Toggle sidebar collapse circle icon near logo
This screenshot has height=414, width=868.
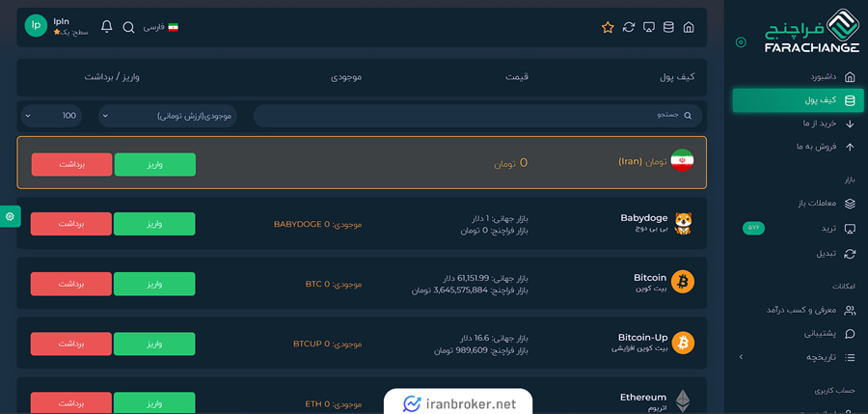coord(741,42)
